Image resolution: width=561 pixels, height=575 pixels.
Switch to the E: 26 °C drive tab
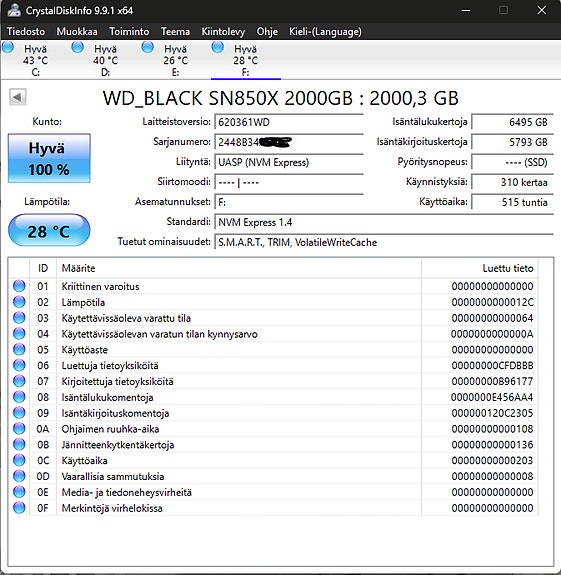pos(175,60)
